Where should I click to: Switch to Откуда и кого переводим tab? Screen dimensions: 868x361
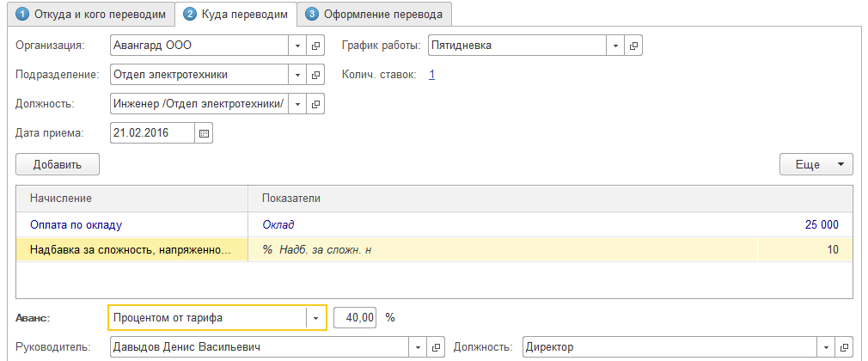88,15
